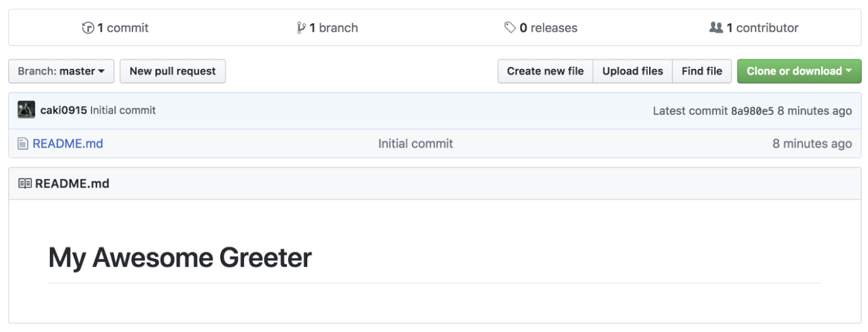Click the releases tag icon

[x=510, y=28]
